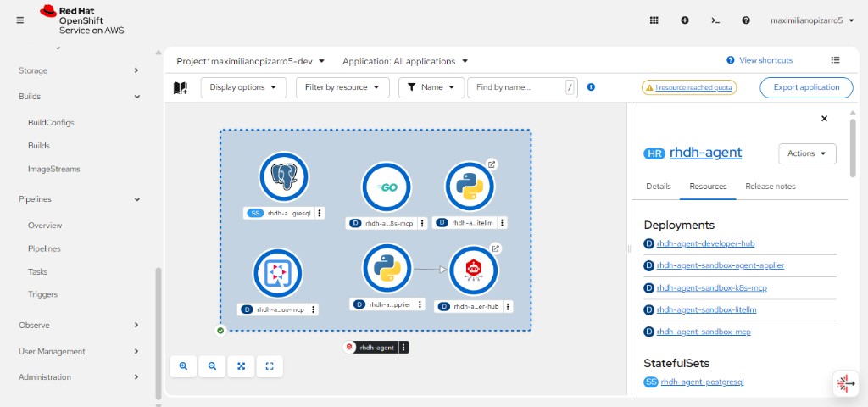Open the Application All applications dropdown
This screenshot has width=868, height=407.
(x=405, y=61)
